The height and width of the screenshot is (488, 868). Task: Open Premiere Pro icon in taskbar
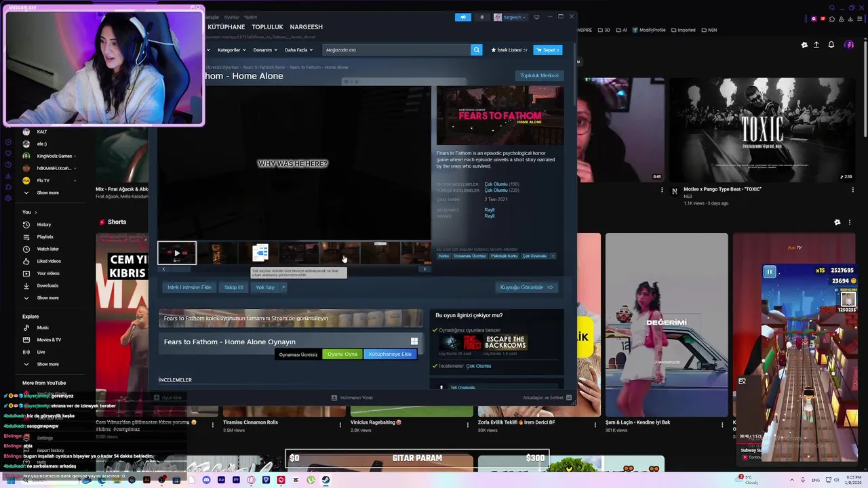click(236, 480)
